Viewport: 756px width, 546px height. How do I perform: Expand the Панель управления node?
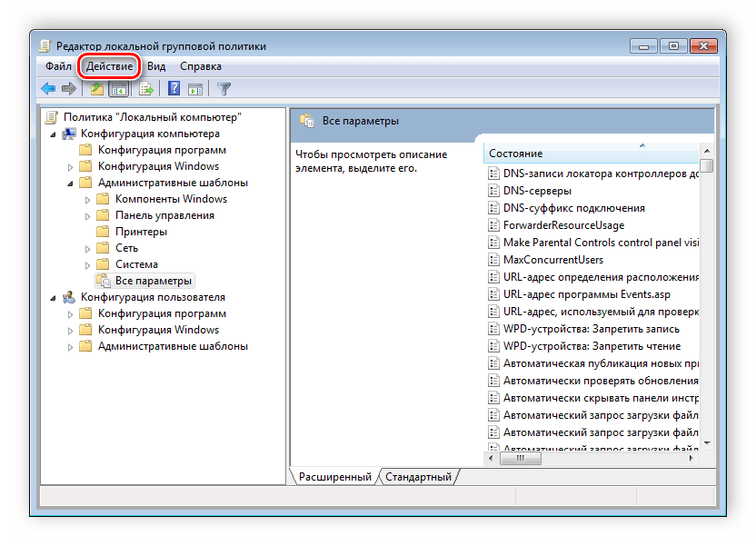click(87, 216)
